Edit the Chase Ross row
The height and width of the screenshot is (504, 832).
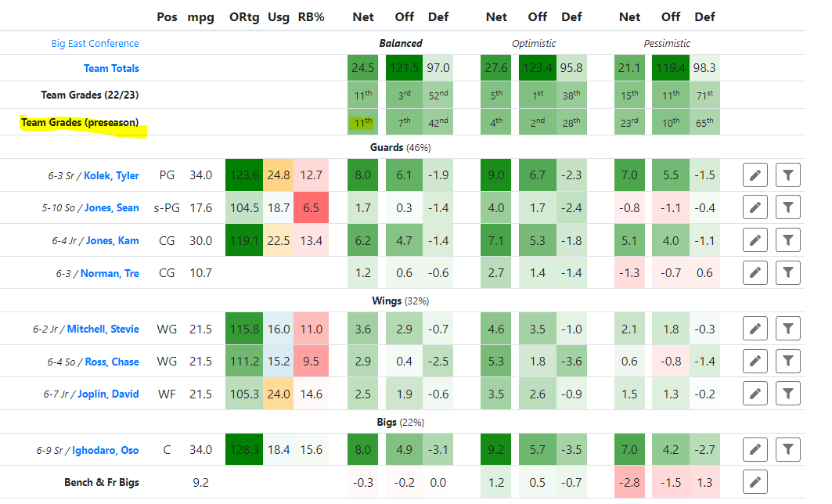tap(755, 362)
